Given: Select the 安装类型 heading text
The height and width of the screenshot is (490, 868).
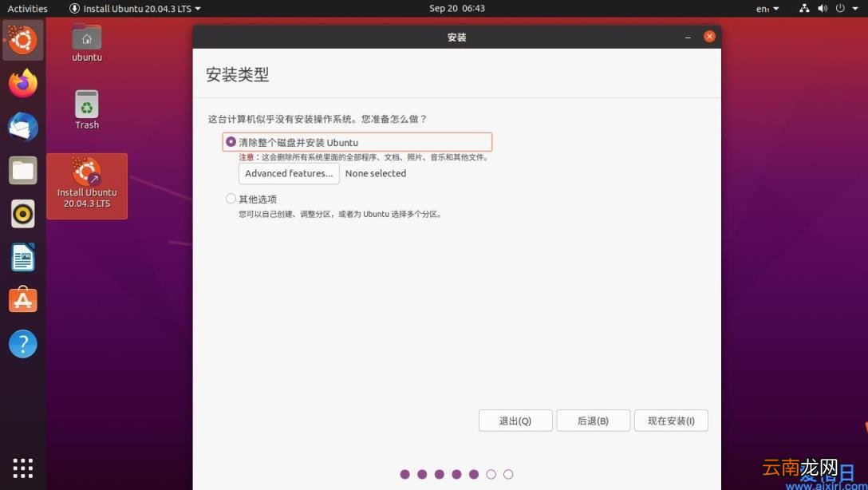Looking at the screenshot, I should [x=238, y=74].
